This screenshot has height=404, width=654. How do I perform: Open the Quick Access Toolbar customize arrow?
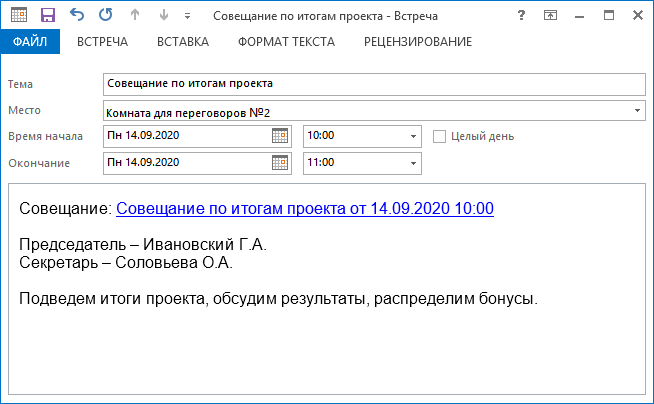pyautogui.click(x=189, y=16)
